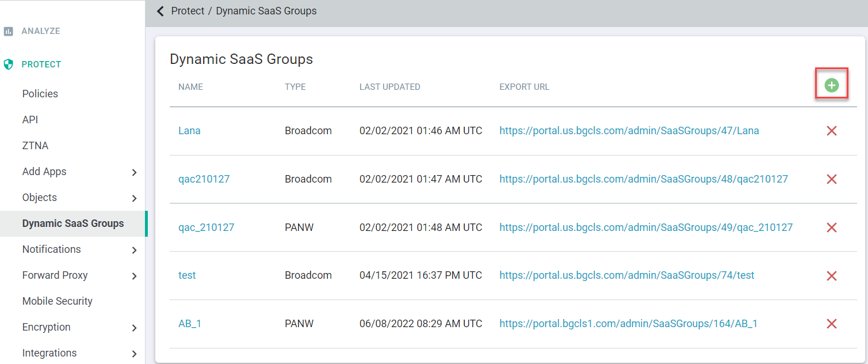The image size is (868, 364).
Task: Open the Integrations submenu
Action: [133, 353]
